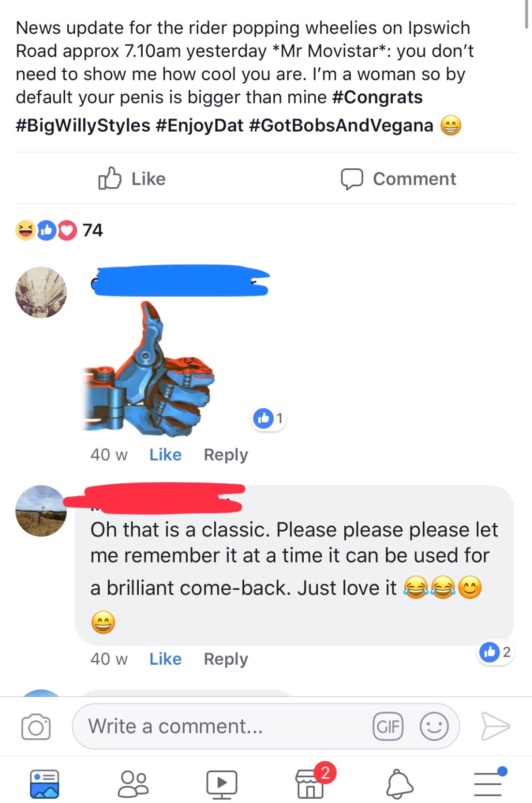Open the hamburger menu tab

(489, 782)
